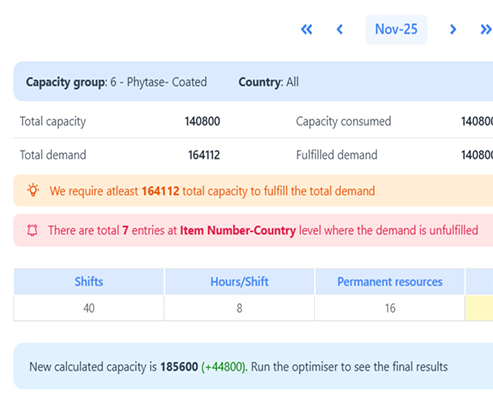Select the yellow highlighted cell in resources table
493x401 pixels.
pyautogui.click(x=479, y=308)
